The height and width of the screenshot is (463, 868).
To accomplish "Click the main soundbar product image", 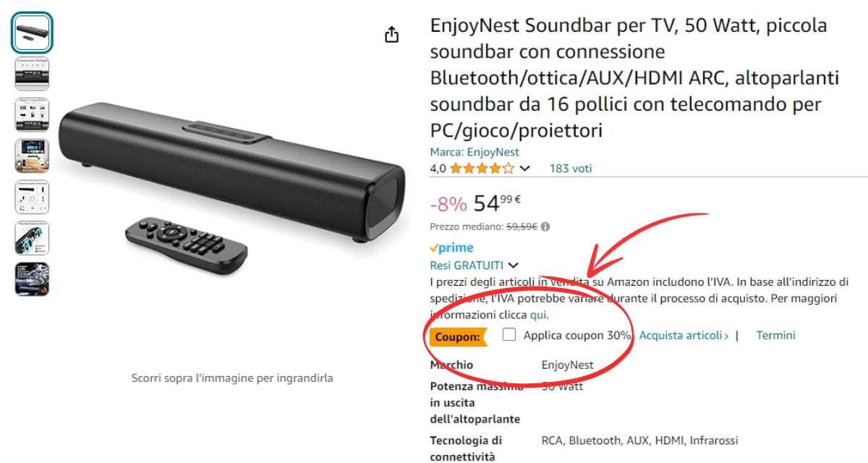I will tap(231, 188).
